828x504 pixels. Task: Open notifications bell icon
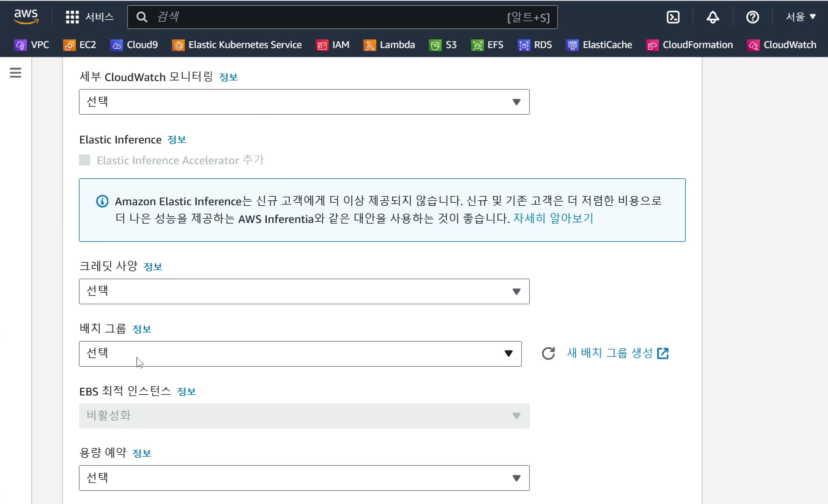tap(712, 17)
